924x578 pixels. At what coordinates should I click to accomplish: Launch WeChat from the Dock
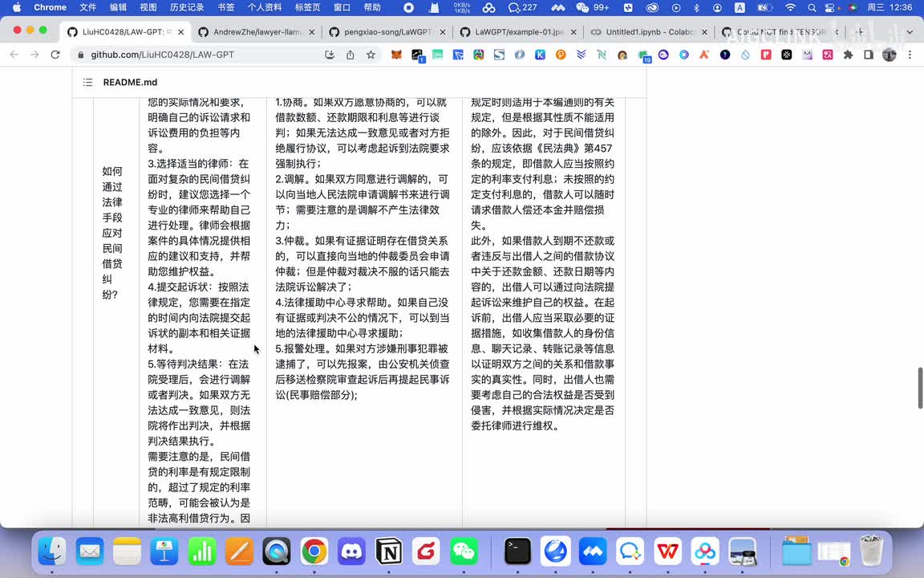click(464, 552)
